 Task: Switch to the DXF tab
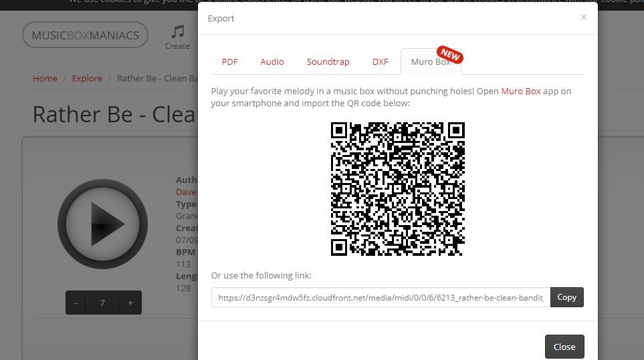380,62
